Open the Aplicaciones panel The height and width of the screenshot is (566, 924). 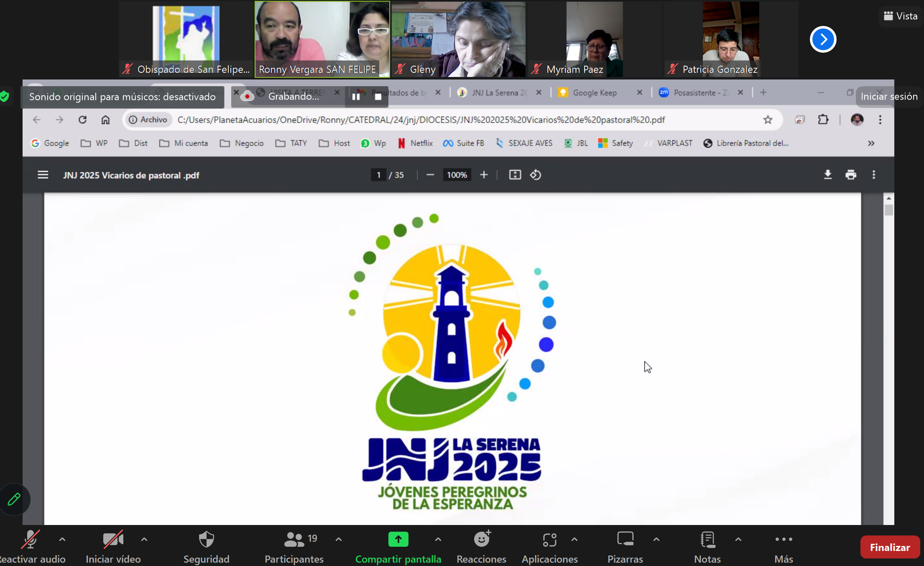pyautogui.click(x=549, y=547)
